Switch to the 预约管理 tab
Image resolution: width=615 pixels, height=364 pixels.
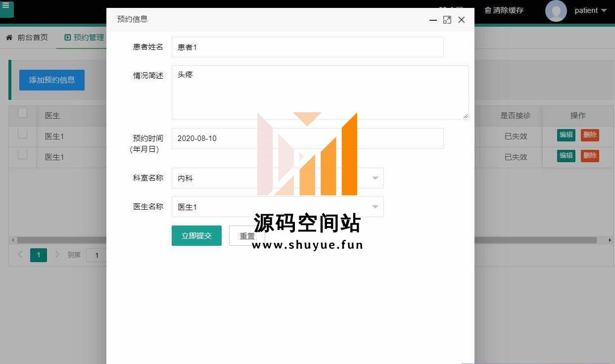click(84, 38)
